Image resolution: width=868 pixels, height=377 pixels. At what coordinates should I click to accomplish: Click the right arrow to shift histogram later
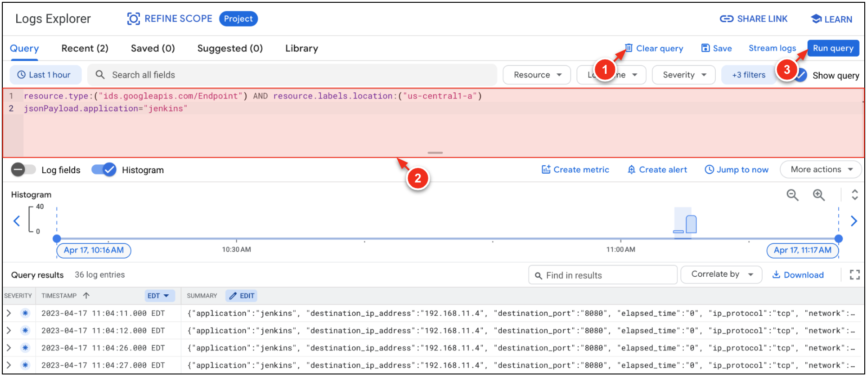point(854,221)
